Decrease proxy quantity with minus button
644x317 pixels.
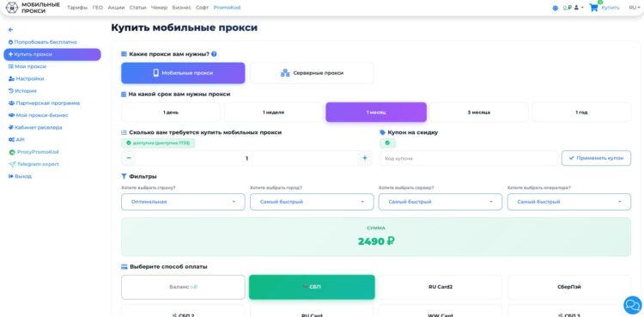coord(129,158)
